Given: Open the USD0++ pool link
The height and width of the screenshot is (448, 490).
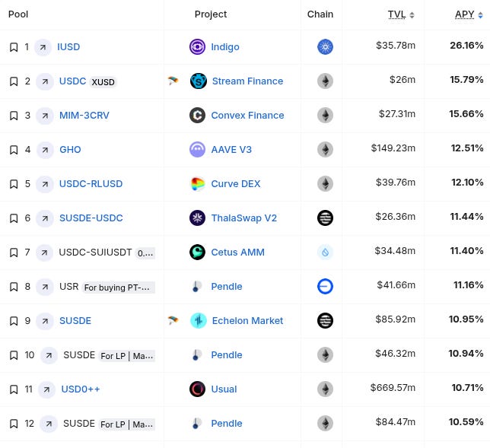Looking at the screenshot, I should [81, 389].
